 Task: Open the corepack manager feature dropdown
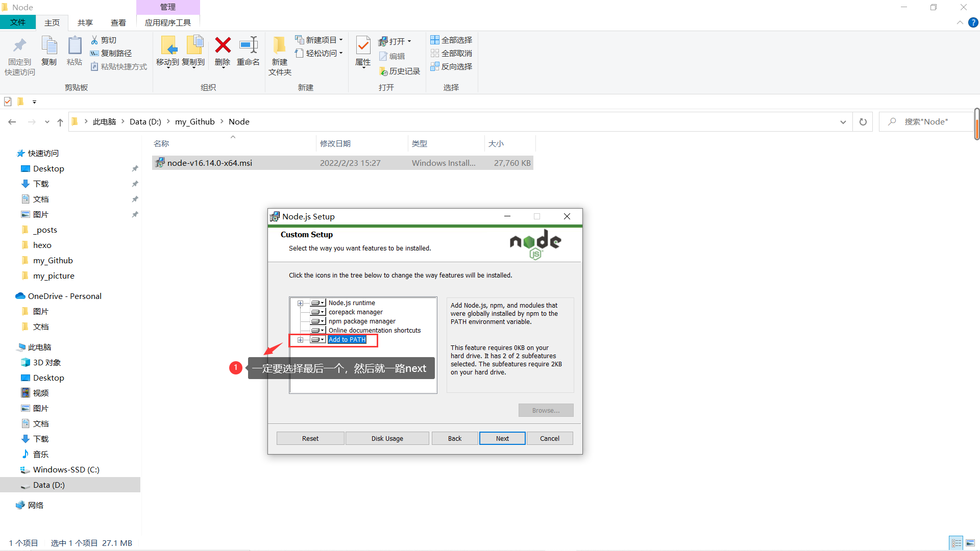[x=318, y=312]
